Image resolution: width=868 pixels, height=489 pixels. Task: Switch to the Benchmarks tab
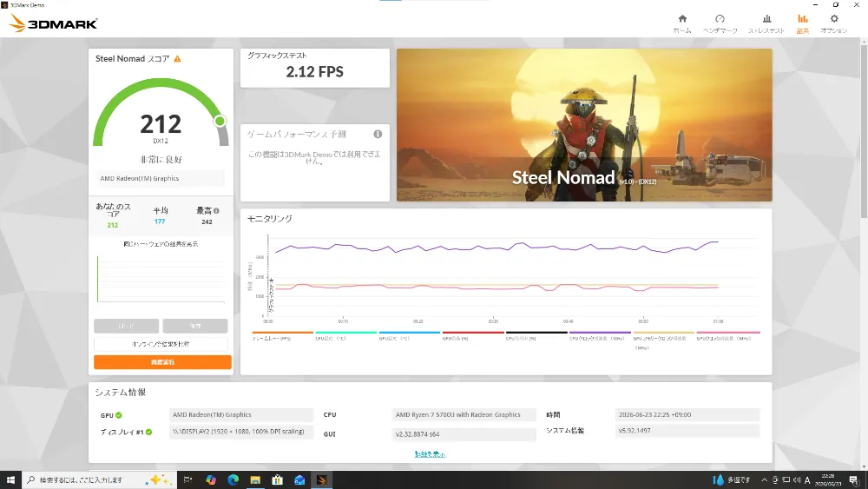(x=720, y=23)
